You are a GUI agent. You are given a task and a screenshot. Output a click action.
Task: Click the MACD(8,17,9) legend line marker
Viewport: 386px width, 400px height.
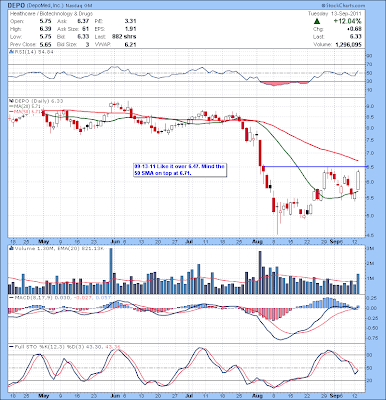point(10,297)
